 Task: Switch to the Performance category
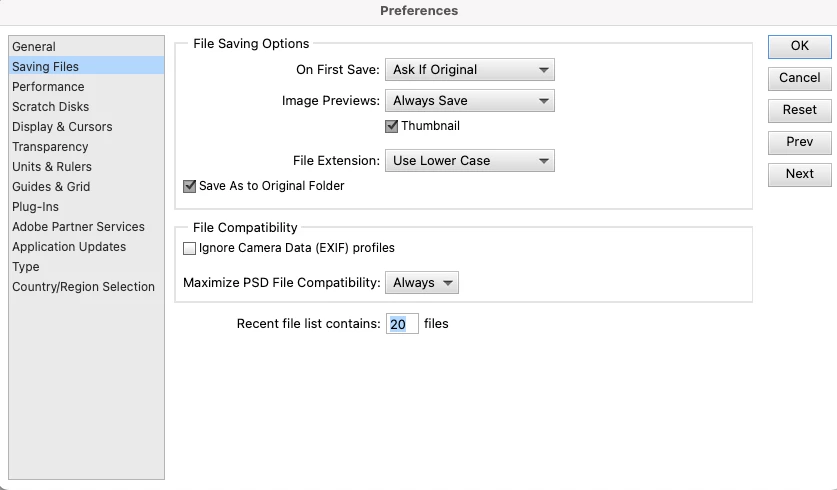pos(48,87)
